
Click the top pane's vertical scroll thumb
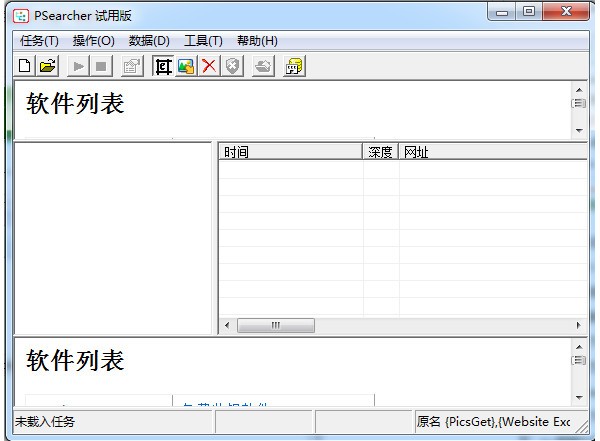[x=579, y=103]
